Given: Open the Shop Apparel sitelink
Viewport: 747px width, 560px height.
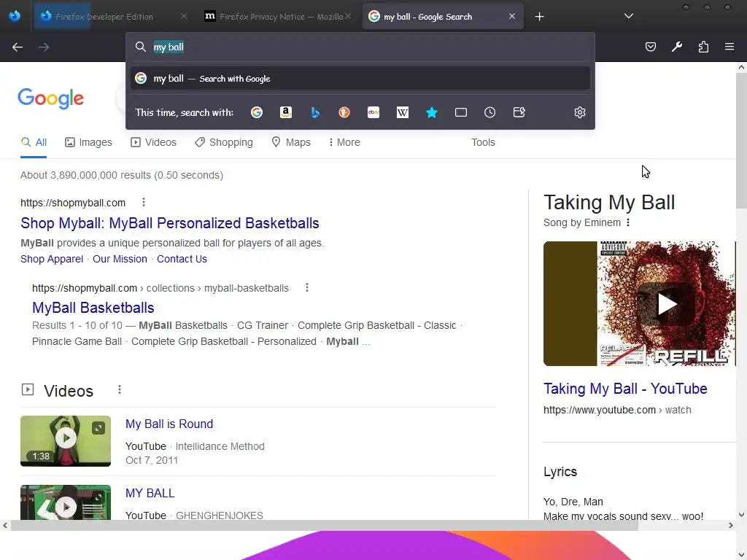Looking at the screenshot, I should point(52,259).
